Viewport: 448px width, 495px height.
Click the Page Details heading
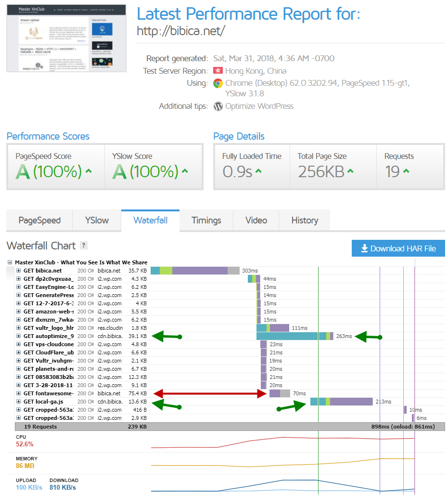coord(239,136)
